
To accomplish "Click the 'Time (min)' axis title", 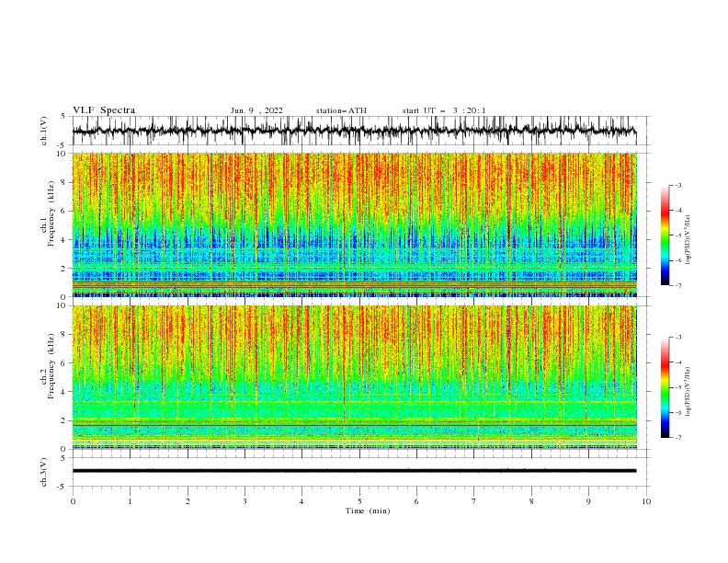I will tap(368, 511).
